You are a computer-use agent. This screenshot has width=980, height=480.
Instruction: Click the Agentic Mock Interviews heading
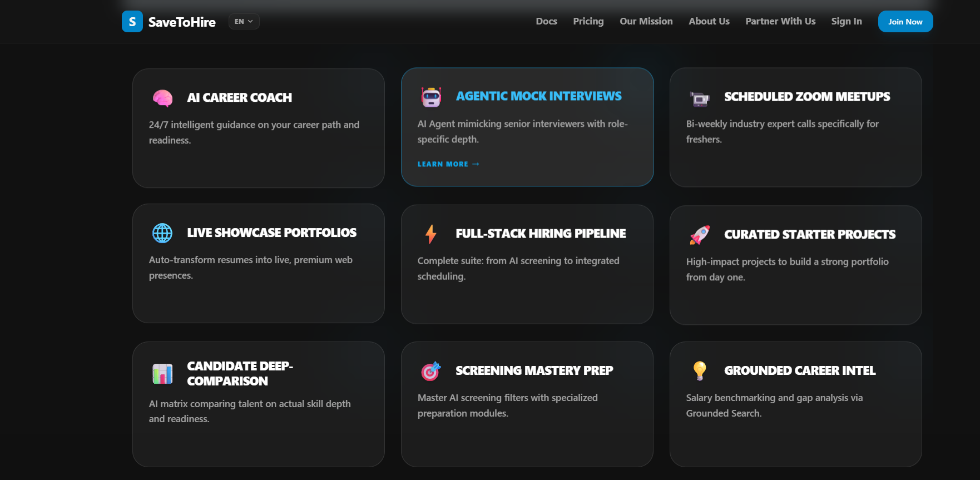click(539, 96)
